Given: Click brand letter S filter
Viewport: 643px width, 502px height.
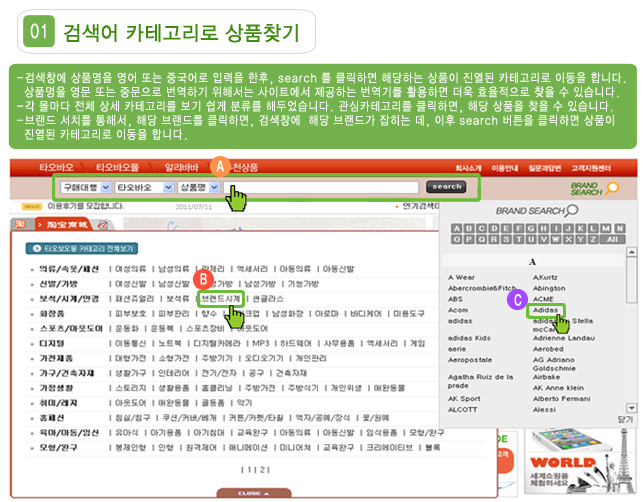Looking at the screenshot, I should pos(506,240).
